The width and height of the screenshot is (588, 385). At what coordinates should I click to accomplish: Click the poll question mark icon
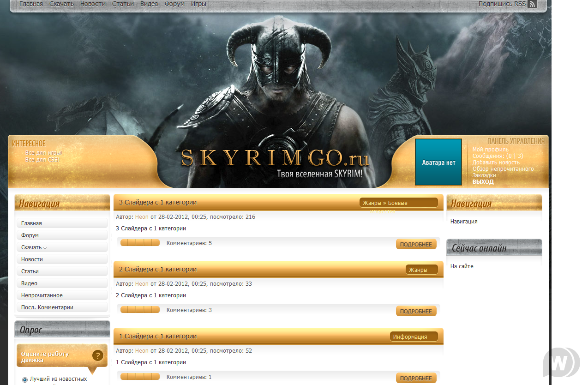[x=97, y=355]
